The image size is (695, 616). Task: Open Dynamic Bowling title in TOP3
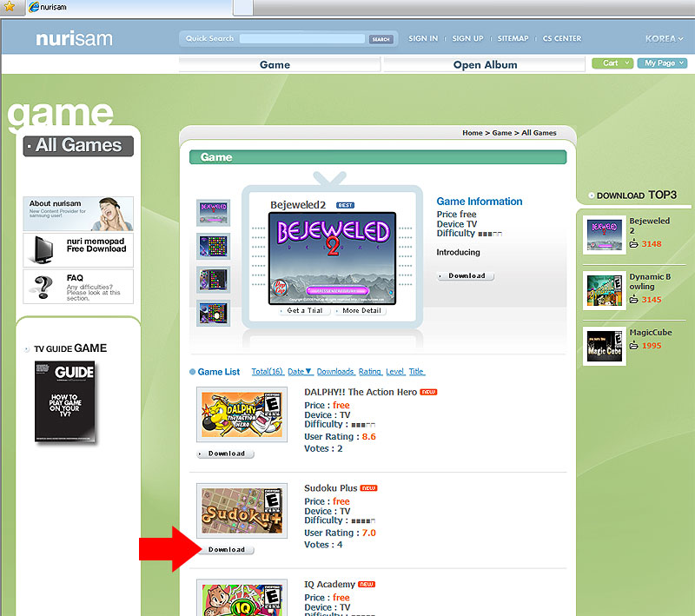pos(650,282)
